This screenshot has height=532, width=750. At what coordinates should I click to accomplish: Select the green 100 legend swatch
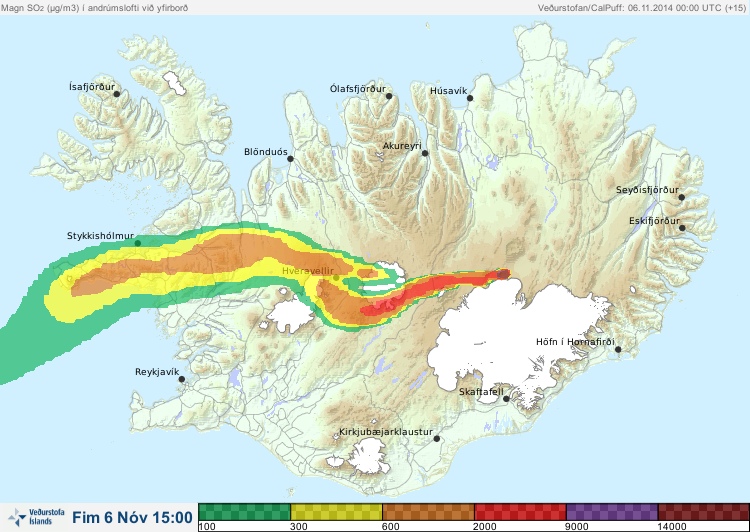(244, 512)
